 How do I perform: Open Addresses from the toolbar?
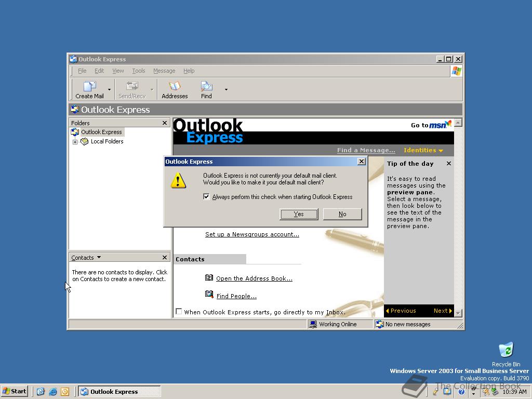coord(175,89)
